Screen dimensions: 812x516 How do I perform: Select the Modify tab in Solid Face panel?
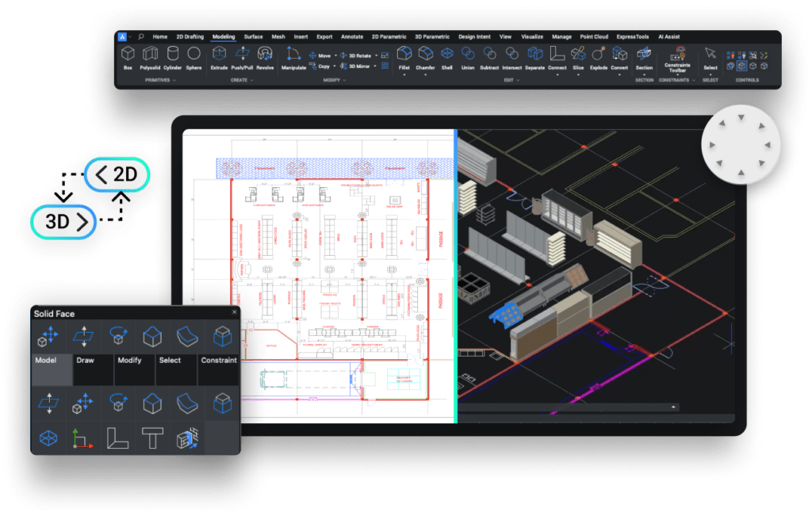click(135, 369)
